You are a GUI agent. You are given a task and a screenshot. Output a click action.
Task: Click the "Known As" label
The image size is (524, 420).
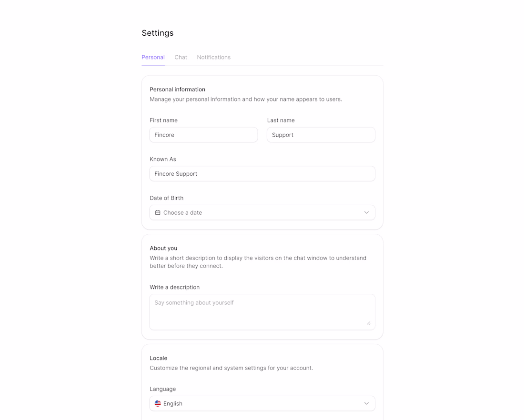(x=163, y=159)
